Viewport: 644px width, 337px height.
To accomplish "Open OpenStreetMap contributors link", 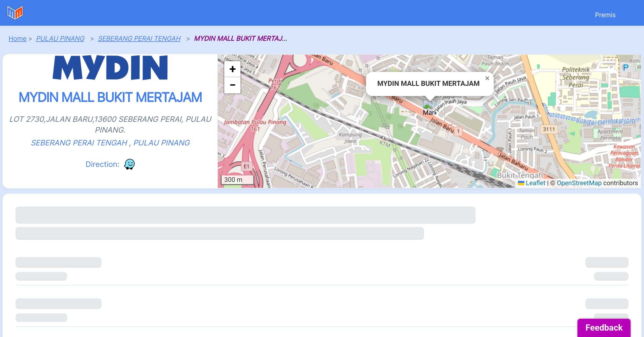I will point(579,183).
